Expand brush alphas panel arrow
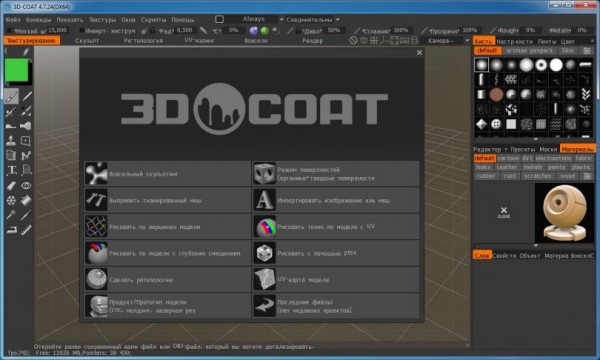This screenshot has height=360, width=600. point(535,139)
